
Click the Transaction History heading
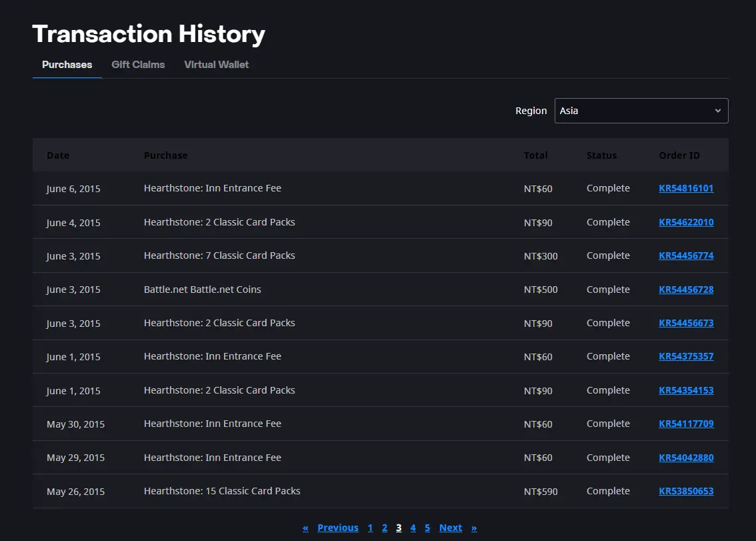point(149,34)
